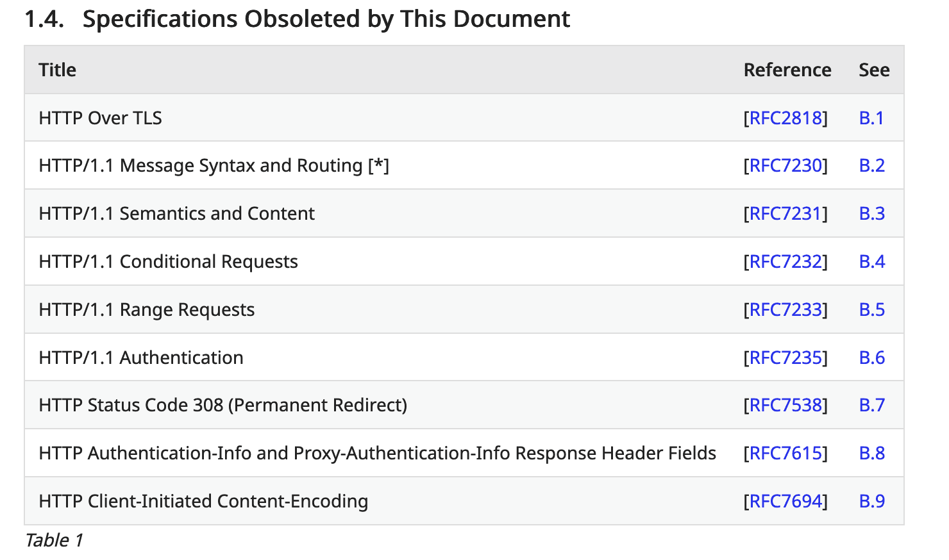Open the RFC7235 reference link
The width and height of the screenshot is (949, 560).
[785, 358]
